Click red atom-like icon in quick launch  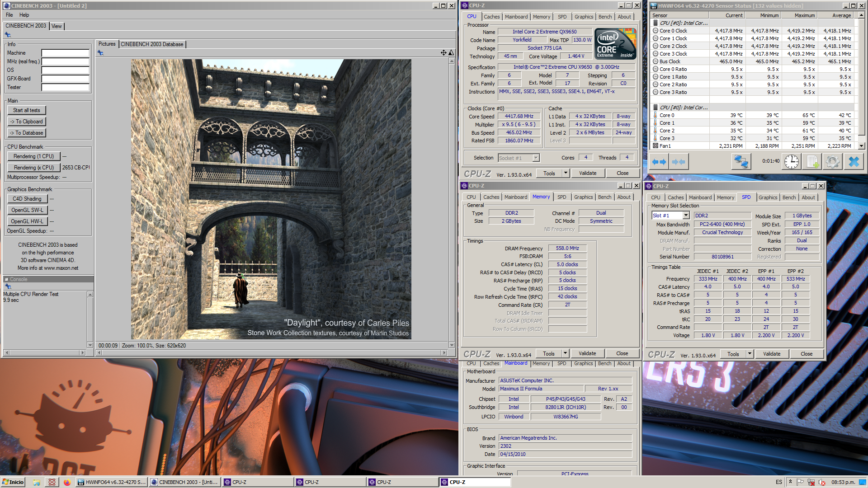(52, 482)
